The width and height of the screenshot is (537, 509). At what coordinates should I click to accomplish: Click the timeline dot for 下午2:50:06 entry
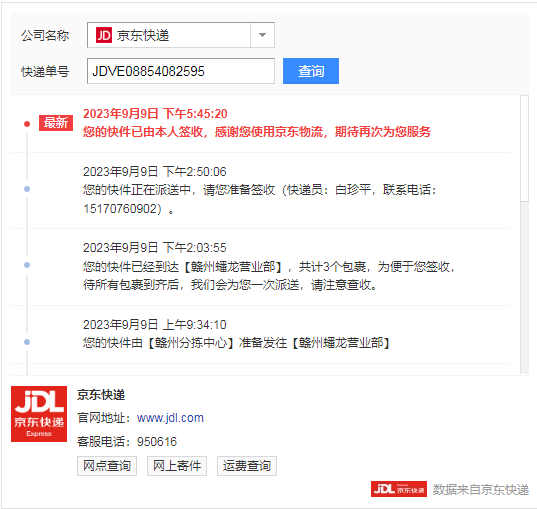click(x=27, y=189)
